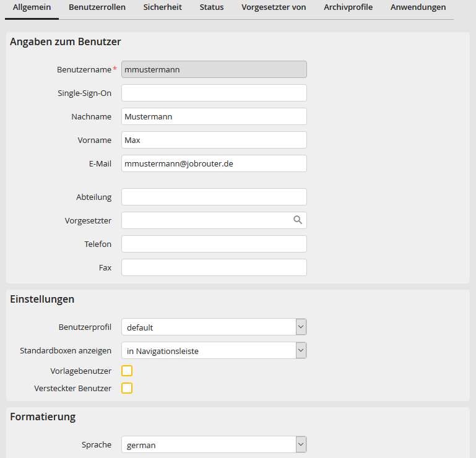The image size is (476, 458).
Task: Open the Benutzerprofil dropdown arrow
Action: 301,327
